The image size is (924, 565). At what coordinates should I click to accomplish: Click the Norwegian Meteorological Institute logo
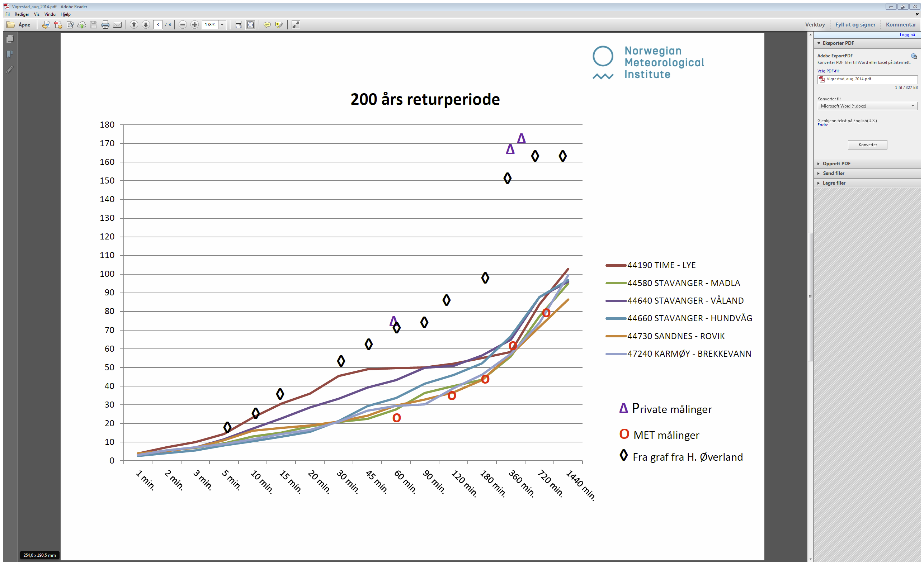[649, 63]
